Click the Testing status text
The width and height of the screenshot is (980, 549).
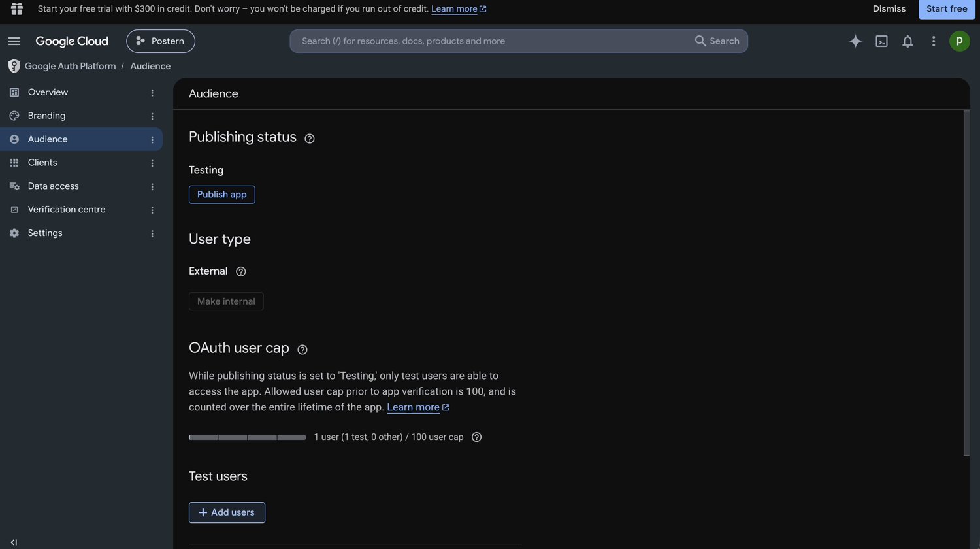pyautogui.click(x=206, y=170)
